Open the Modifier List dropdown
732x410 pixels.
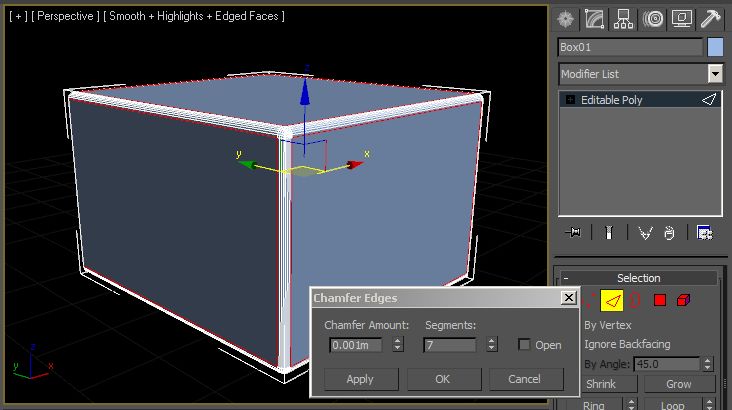(x=715, y=74)
